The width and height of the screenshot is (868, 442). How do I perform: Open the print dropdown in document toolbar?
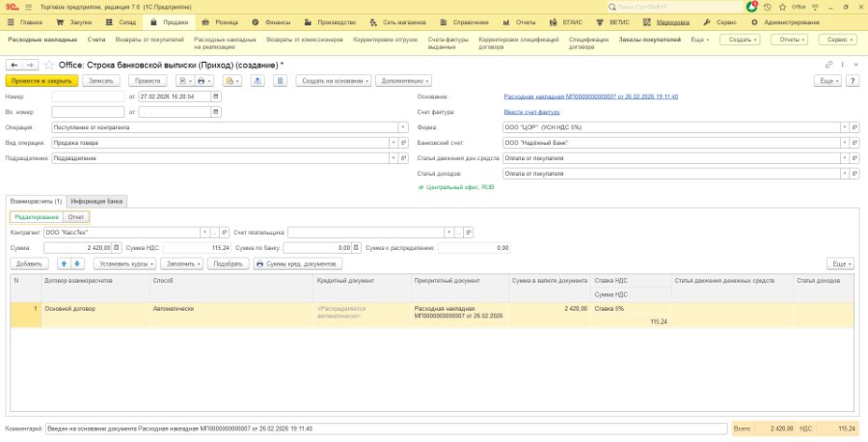tap(203, 81)
